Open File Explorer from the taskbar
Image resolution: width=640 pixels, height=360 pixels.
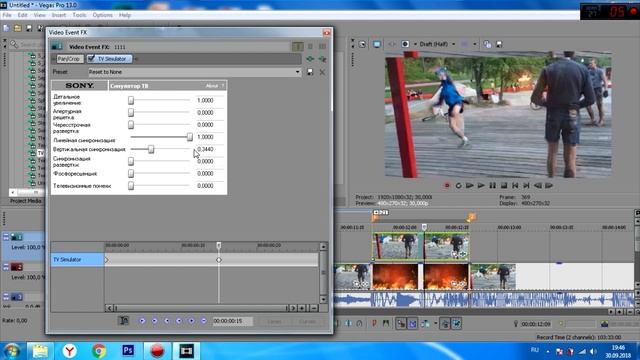point(40,351)
